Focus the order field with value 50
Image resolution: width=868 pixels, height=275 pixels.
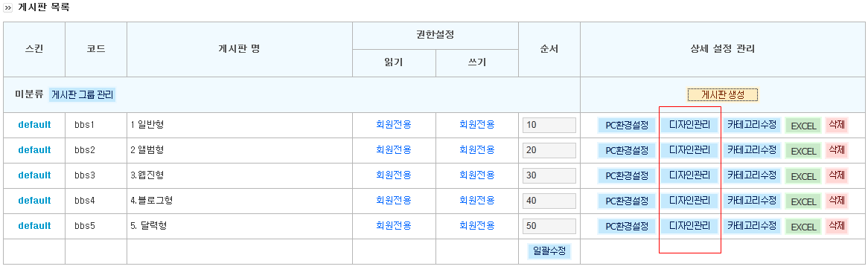[x=549, y=226]
